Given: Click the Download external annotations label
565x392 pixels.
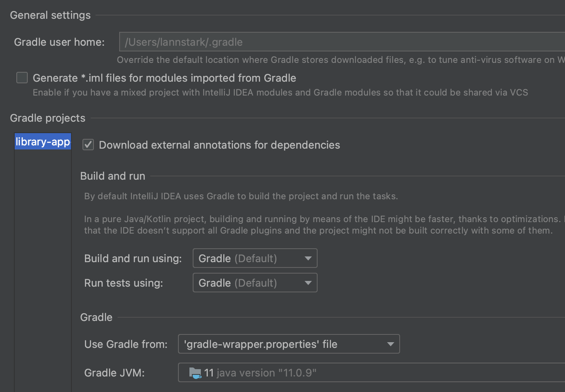Looking at the screenshot, I should tap(219, 145).
